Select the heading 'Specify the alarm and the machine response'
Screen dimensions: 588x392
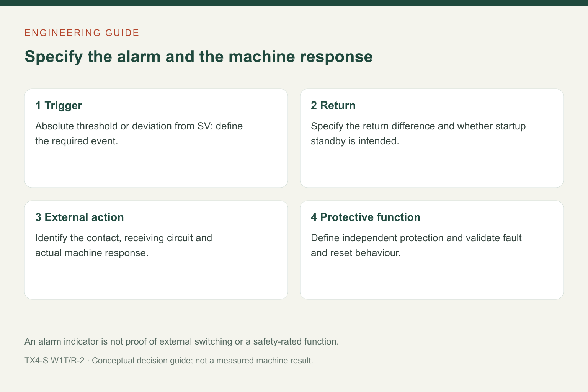point(199,57)
